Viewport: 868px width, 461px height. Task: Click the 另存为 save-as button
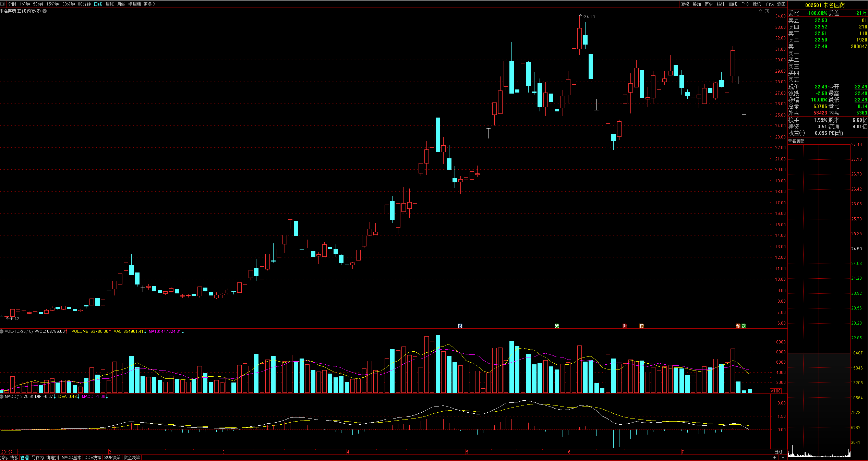click(x=38, y=458)
